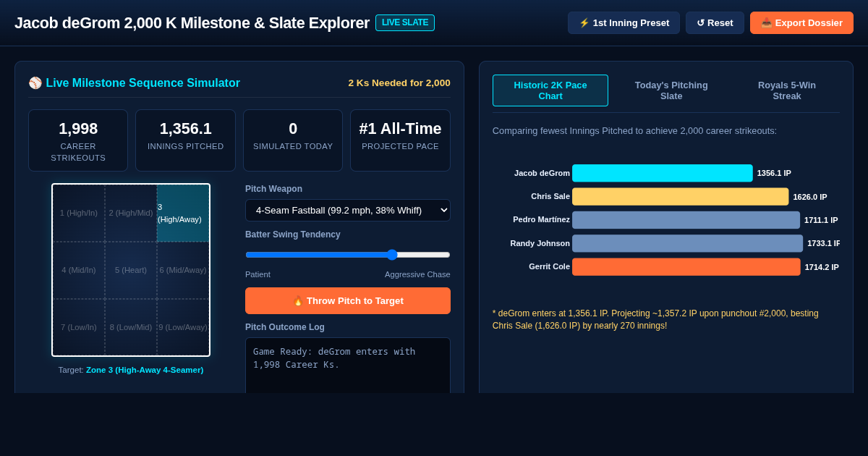Screen dimensions: 868x456
Task: Select strike zone 1 (High/In)
Action: pyautogui.click(x=78, y=213)
